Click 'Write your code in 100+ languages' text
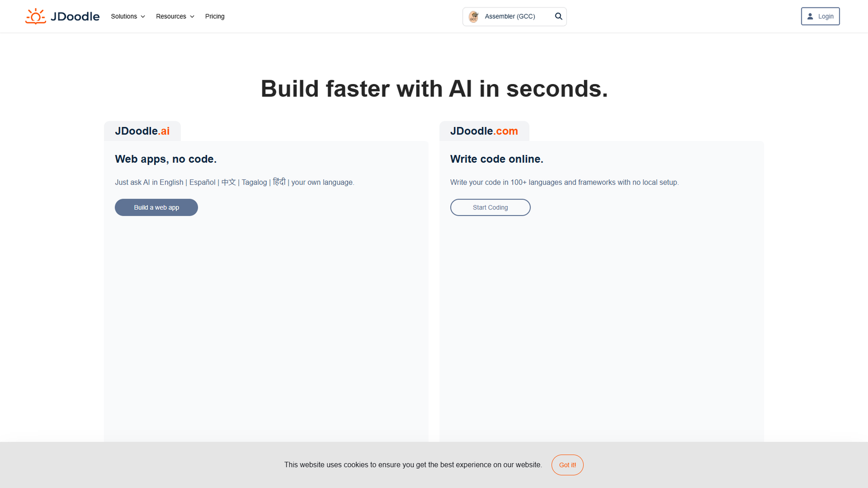868x488 pixels. tap(564, 182)
